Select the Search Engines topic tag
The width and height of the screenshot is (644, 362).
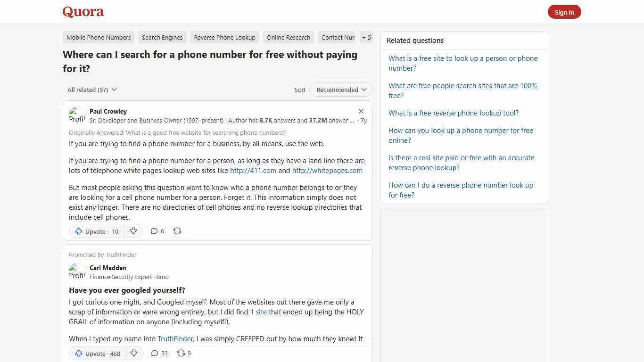tap(162, 37)
